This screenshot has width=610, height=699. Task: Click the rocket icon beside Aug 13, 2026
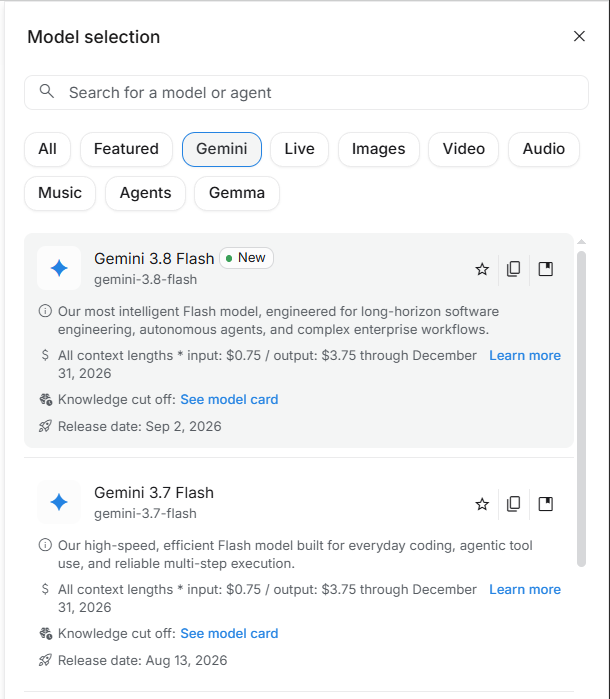45,660
